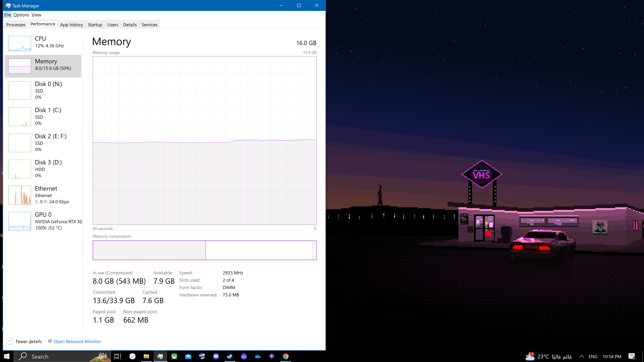Viewport: 644px width, 362px height.
Task: Open Resource Monitor link
Action: [77, 342]
